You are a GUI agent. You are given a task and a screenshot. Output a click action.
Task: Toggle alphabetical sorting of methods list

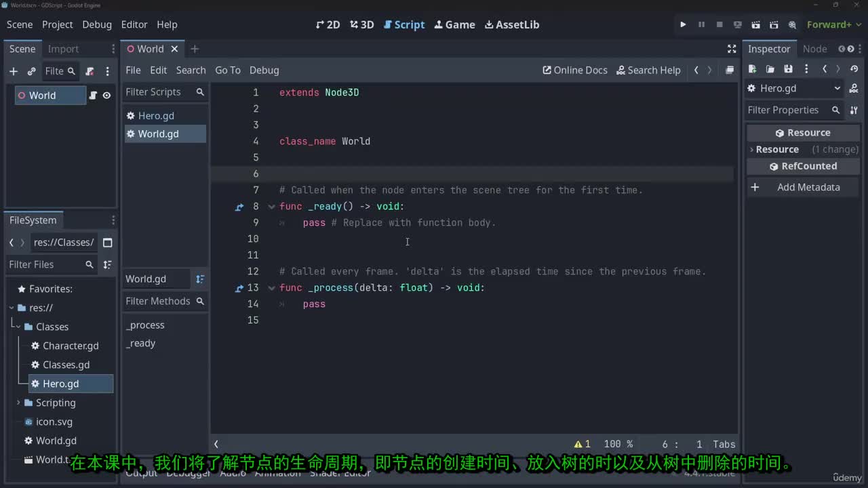click(199, 279)
